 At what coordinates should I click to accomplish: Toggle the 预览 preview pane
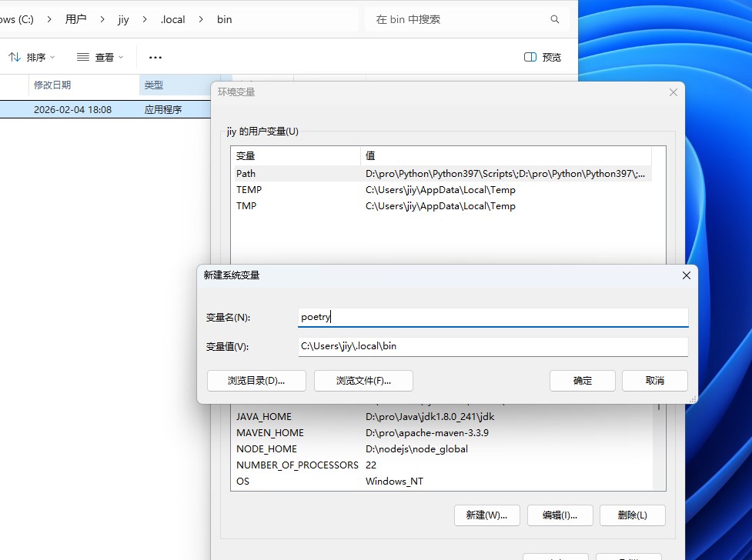point(543,57)
